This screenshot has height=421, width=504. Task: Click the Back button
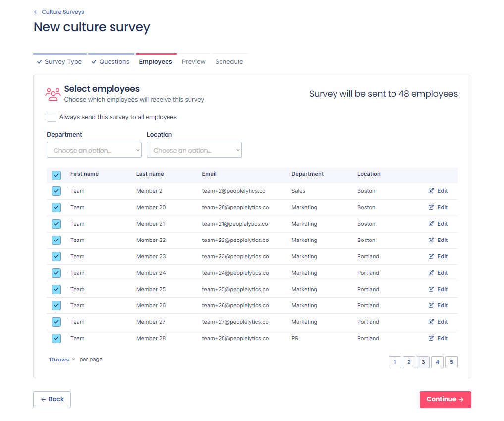(x=52, y=399)
